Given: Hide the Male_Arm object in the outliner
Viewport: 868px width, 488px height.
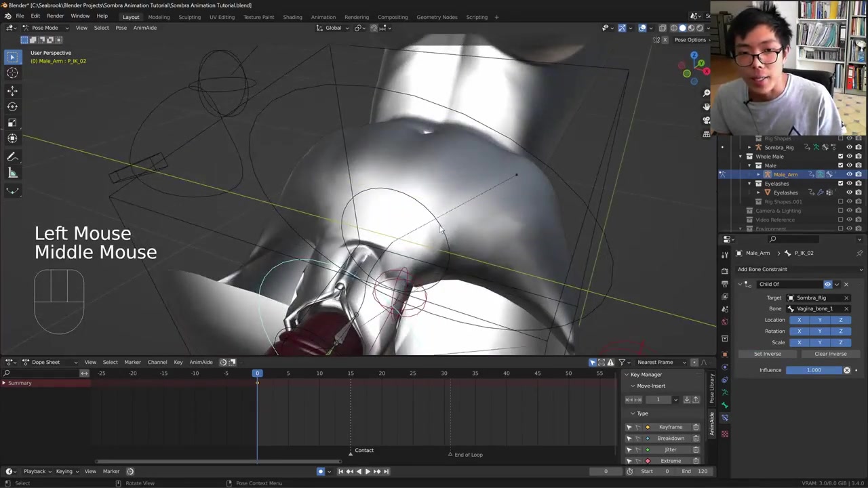Looking at the screenshot, I should [849, 174].
